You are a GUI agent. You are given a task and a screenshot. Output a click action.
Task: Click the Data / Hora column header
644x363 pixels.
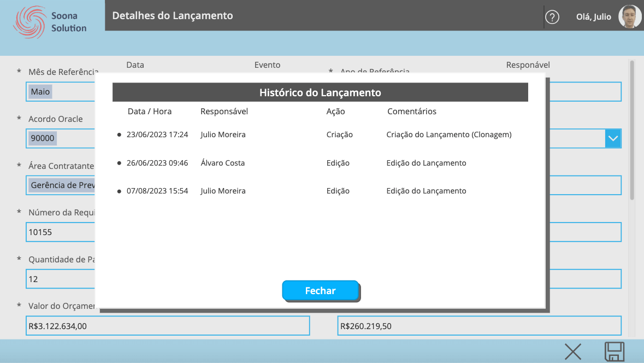[150, 112]
